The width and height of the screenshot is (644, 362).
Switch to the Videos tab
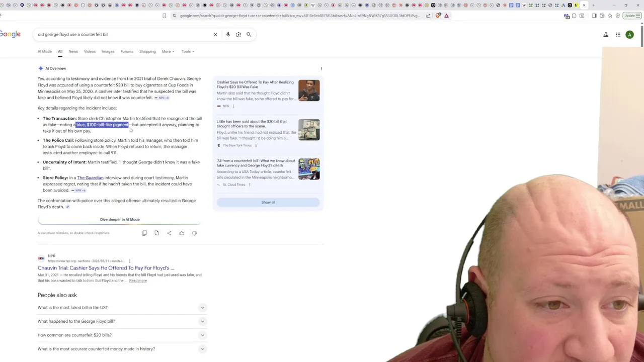[90, 51]
